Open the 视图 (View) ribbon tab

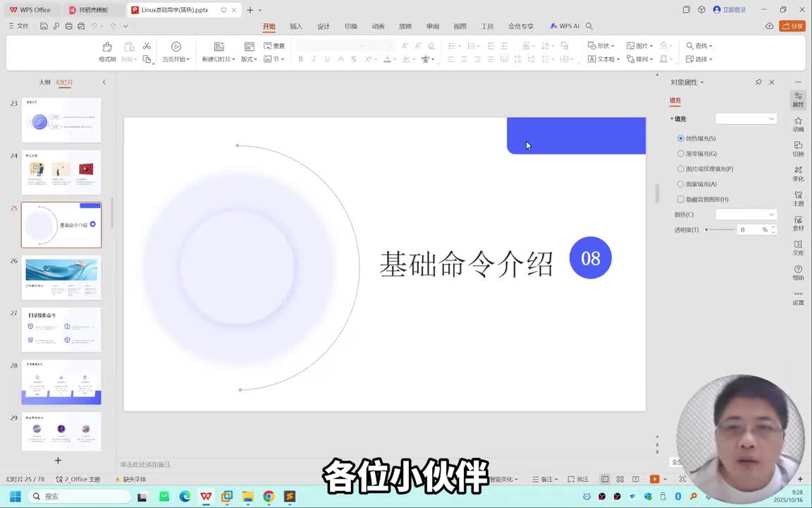tap(460, 26)
